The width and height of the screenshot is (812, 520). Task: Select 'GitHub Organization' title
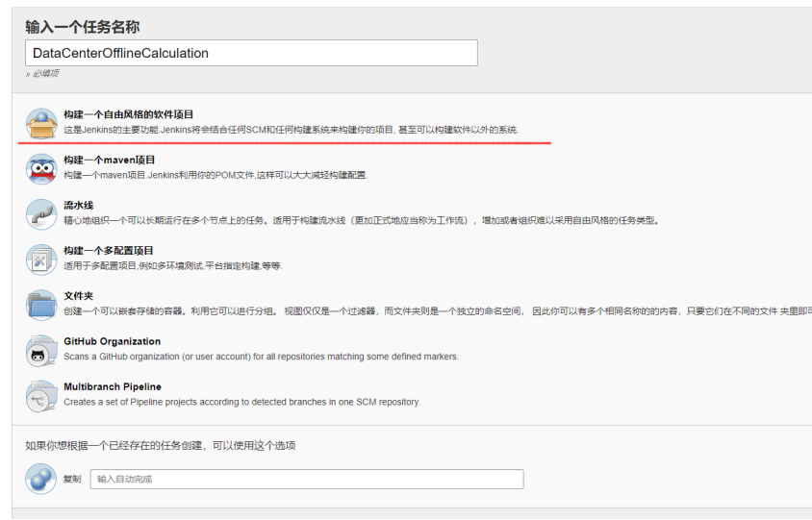[x=113, y=341]
